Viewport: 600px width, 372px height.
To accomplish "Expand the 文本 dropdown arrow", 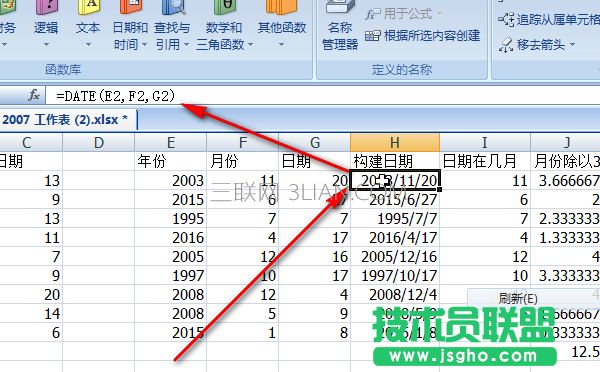I will (88, 44).
